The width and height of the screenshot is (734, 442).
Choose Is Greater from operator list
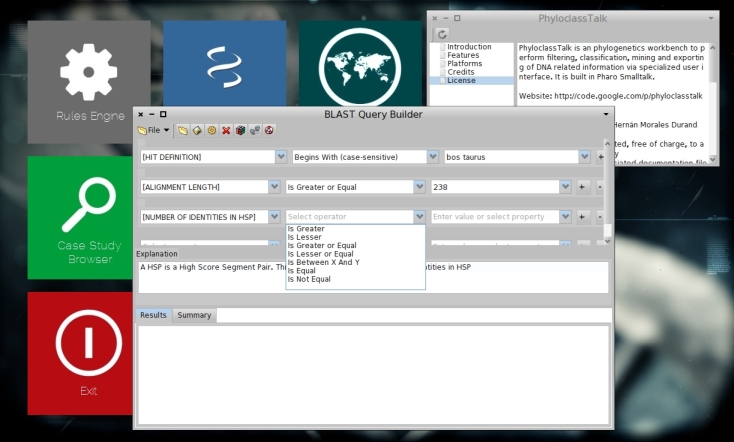click(306, 228)
